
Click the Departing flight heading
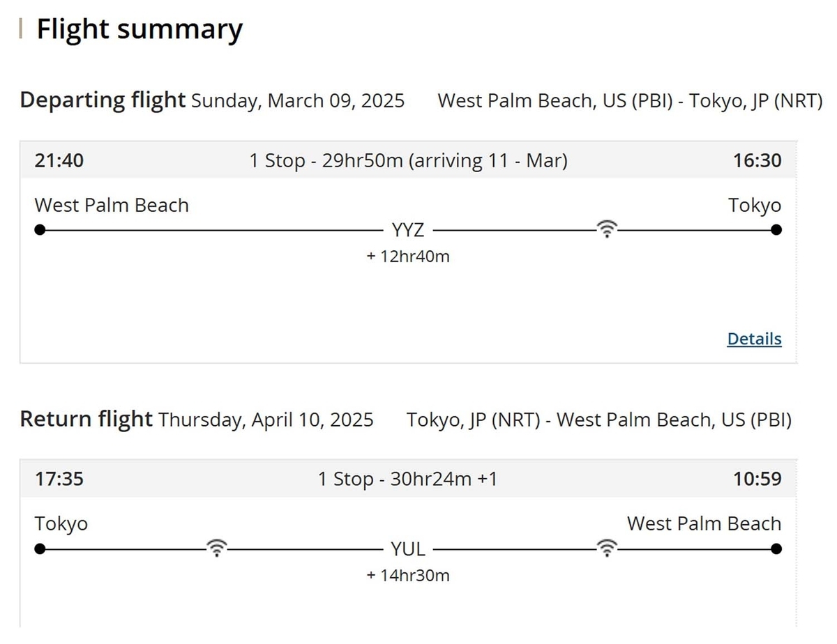coord(103,100)
